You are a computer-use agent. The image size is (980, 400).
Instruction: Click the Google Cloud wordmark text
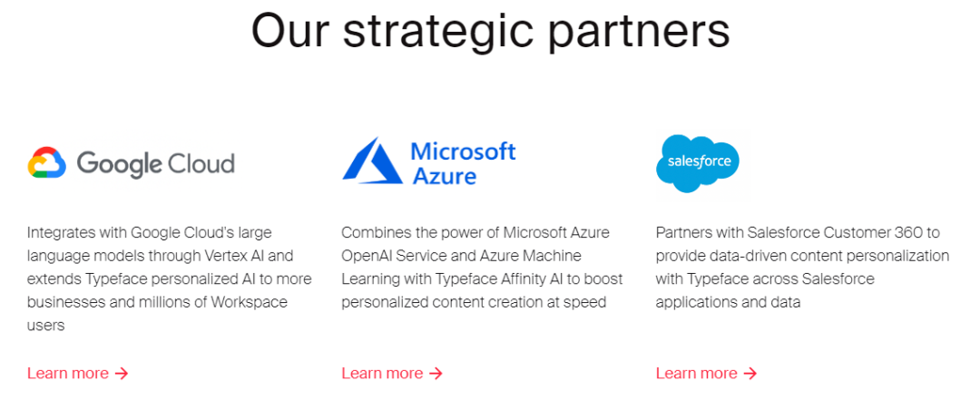click(156, 164)
